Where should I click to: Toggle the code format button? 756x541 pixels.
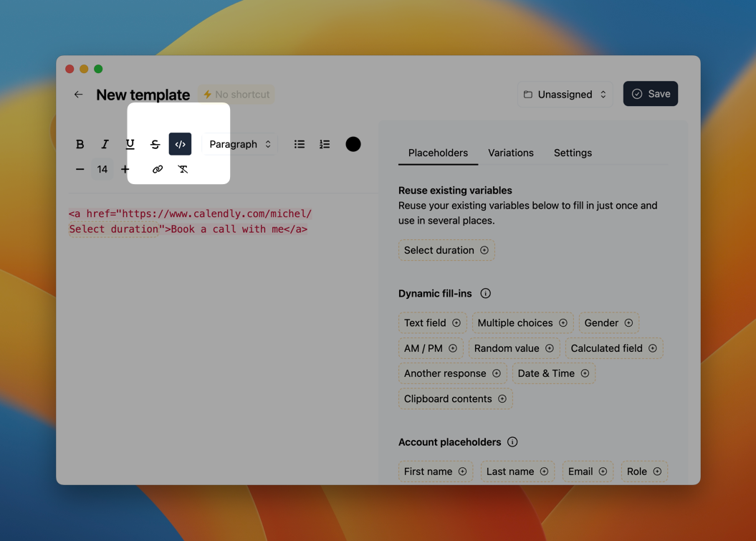180,144
